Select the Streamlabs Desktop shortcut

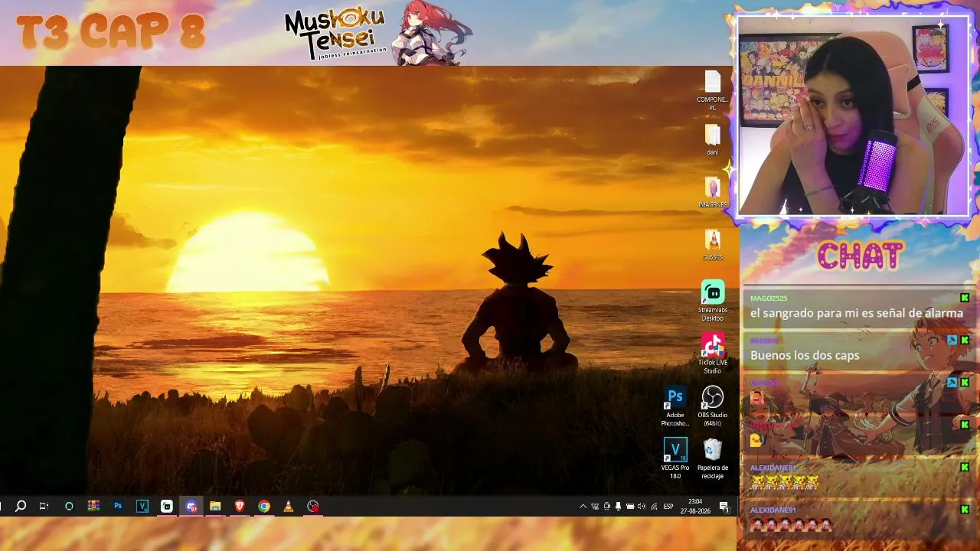pos(713,301)
